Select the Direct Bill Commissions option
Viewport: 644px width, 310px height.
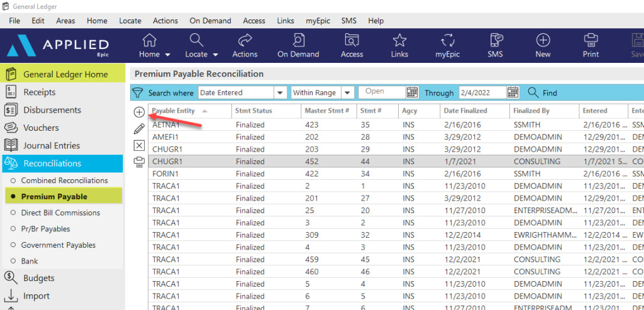[60, 213]
